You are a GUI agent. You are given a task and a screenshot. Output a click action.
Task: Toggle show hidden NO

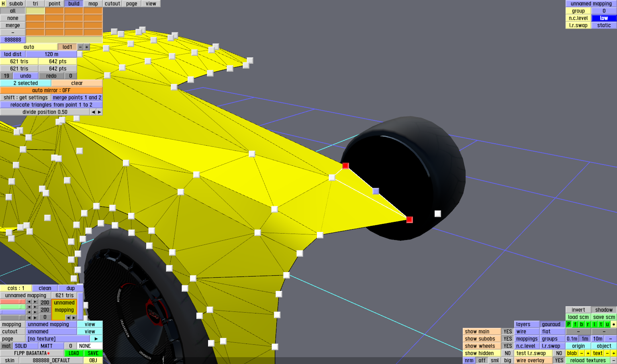click(508, 353)
